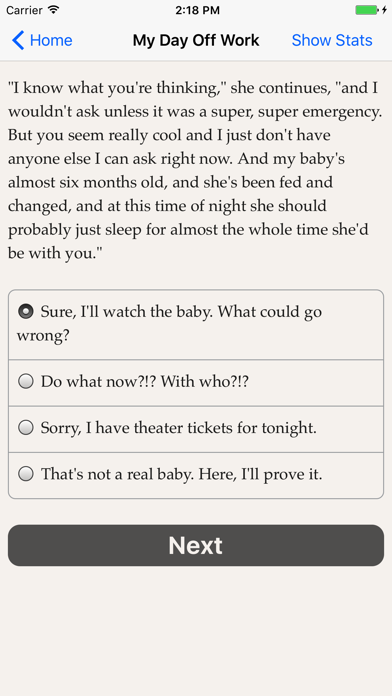The height and width of the screenshot is (696, 392).
Task: Tap the 2:18 PM clock
Action: pos(197,10)
